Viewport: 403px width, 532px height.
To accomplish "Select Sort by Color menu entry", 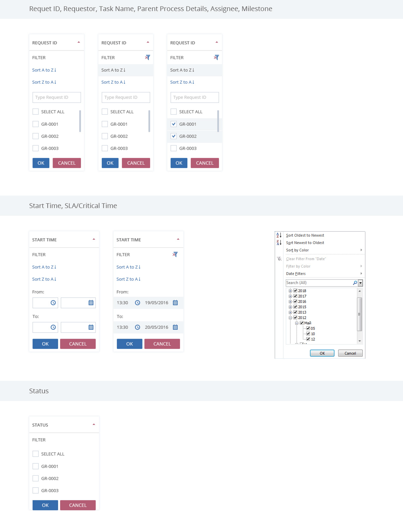I will pos(297,250).
